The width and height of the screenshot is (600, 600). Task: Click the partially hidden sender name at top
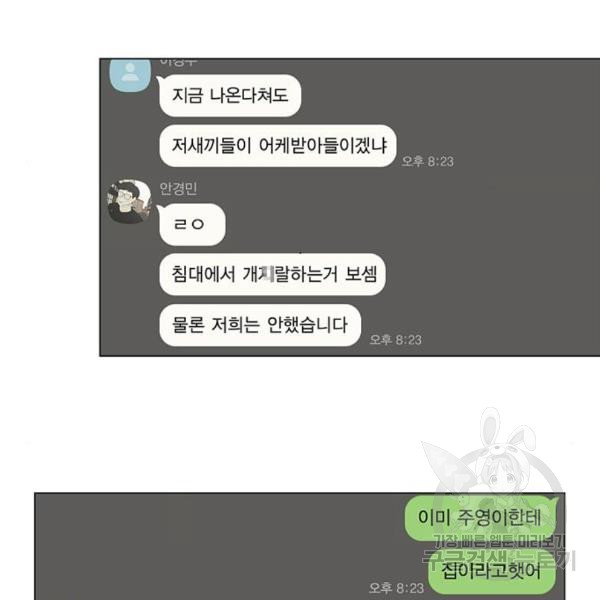[x=178, y=62]
